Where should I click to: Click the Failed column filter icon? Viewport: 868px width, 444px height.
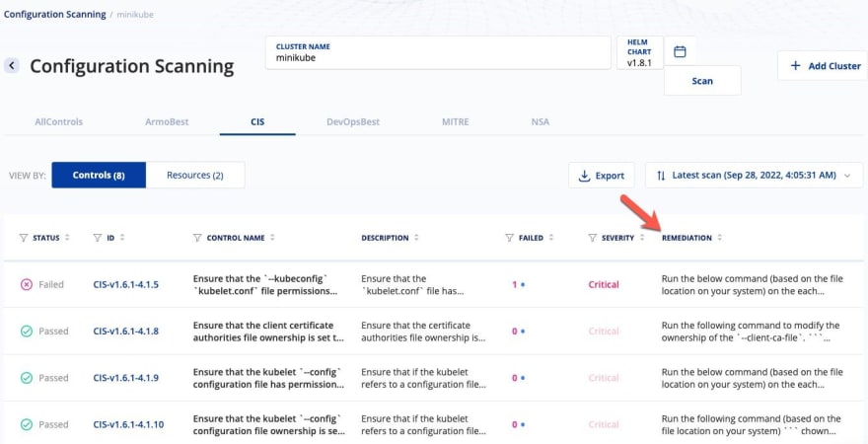click(x=509, y=238)
